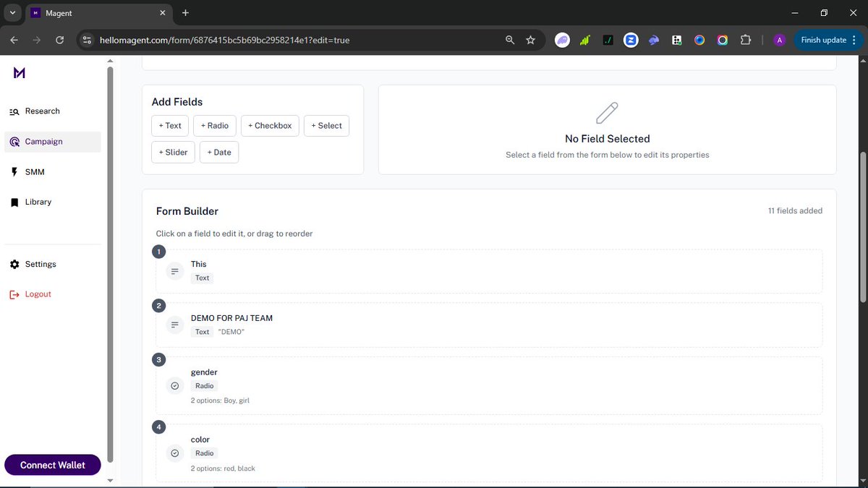This screenshot has height=488, width=868.
Task: Open Campaign in the sidebar
Action: coord(52,142)
